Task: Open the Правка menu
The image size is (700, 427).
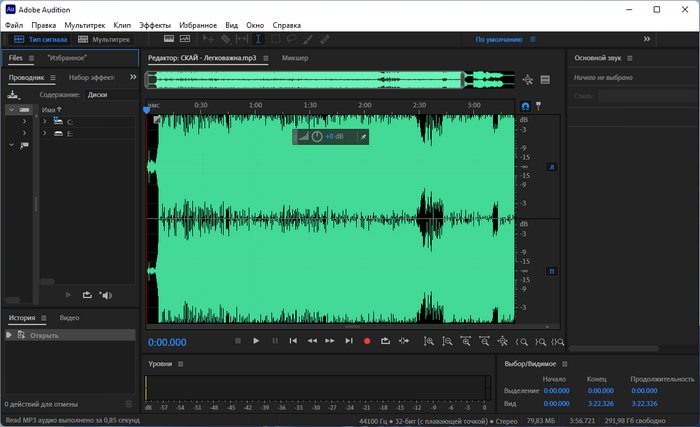Action: pos(43,25)
